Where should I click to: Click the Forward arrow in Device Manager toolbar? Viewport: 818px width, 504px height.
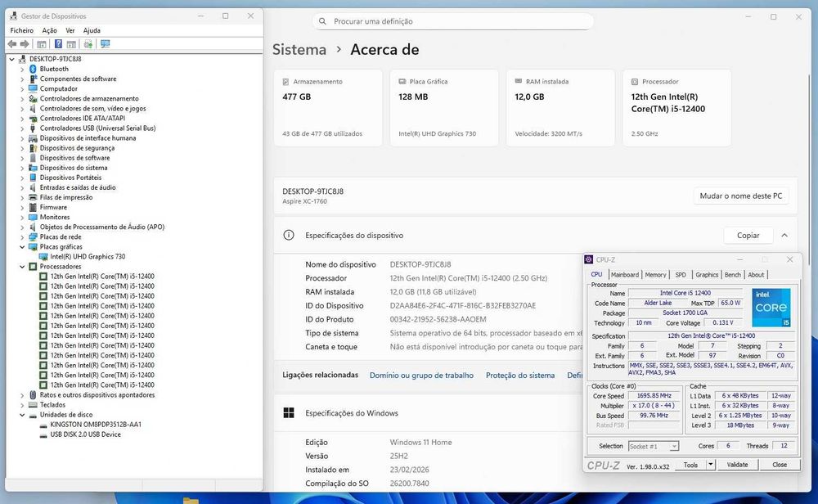[24, 44]
